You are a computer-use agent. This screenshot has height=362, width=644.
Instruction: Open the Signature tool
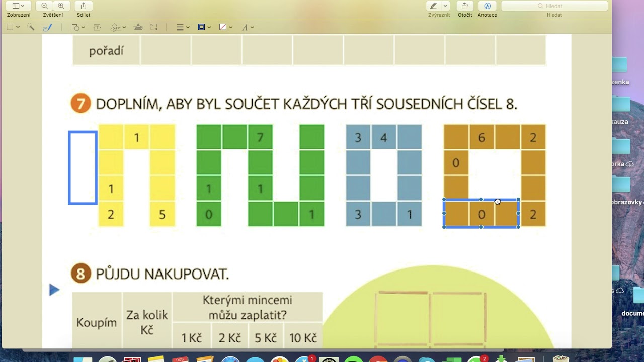pos(116,27)
